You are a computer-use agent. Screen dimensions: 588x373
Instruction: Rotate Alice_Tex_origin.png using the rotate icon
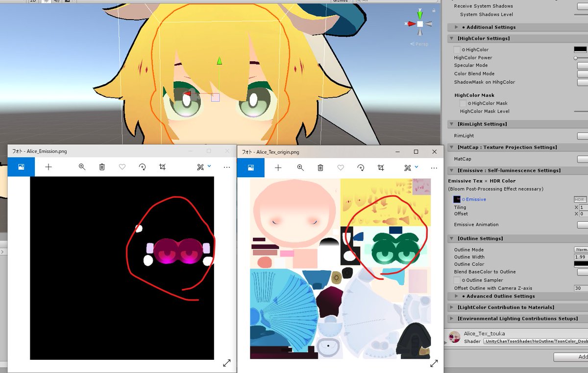[x=361, y=167]
